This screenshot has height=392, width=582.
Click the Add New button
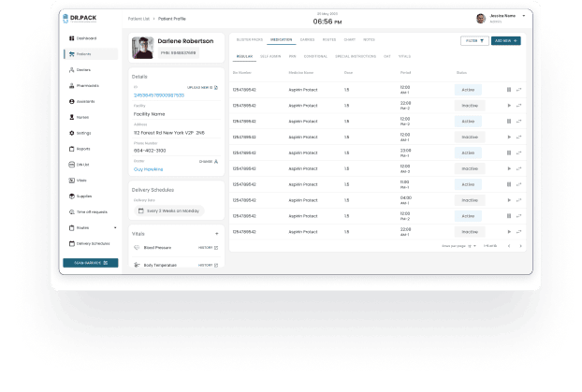505,41
